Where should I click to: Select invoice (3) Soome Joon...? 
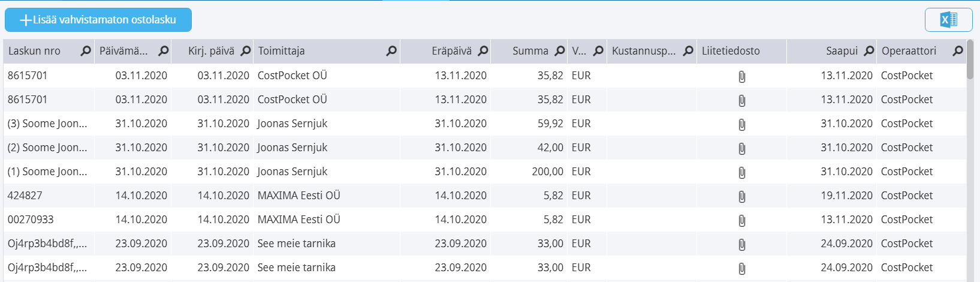pyautogui.click(x=47, y=124)
